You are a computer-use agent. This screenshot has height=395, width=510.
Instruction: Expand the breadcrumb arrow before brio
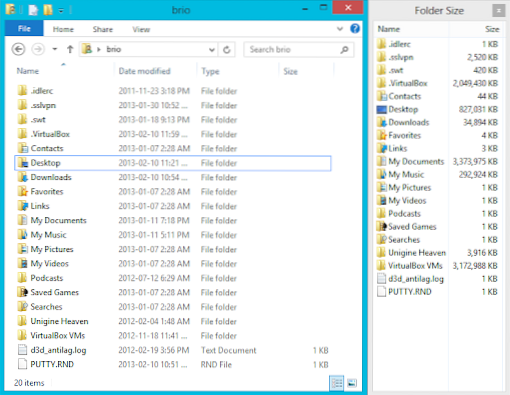99,50
